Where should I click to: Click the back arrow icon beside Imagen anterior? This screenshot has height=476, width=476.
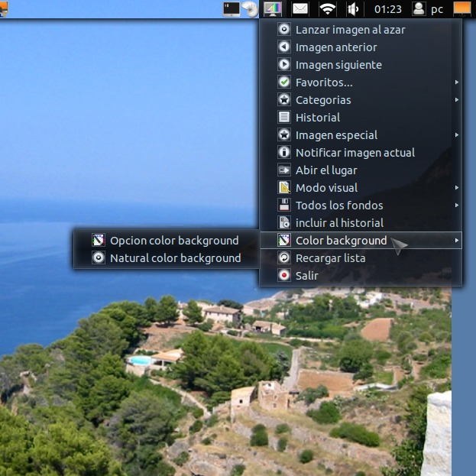point(284,47)
